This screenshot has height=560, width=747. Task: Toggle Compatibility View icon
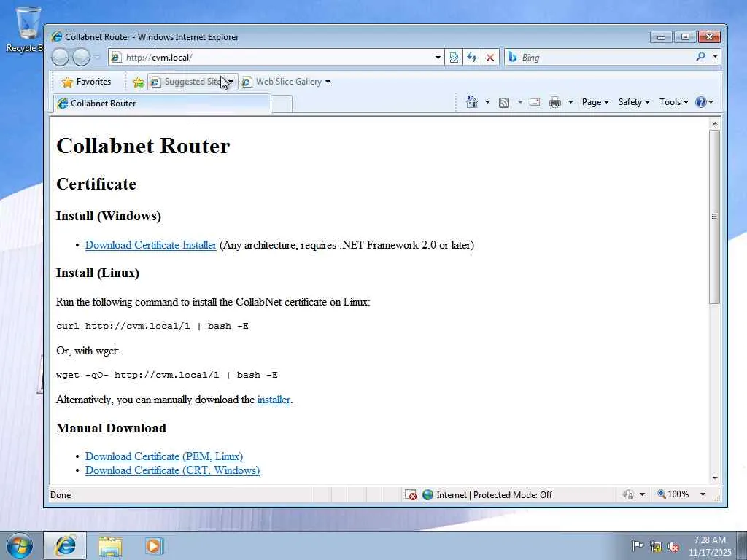pyautogui.click(x=454, y=58)
